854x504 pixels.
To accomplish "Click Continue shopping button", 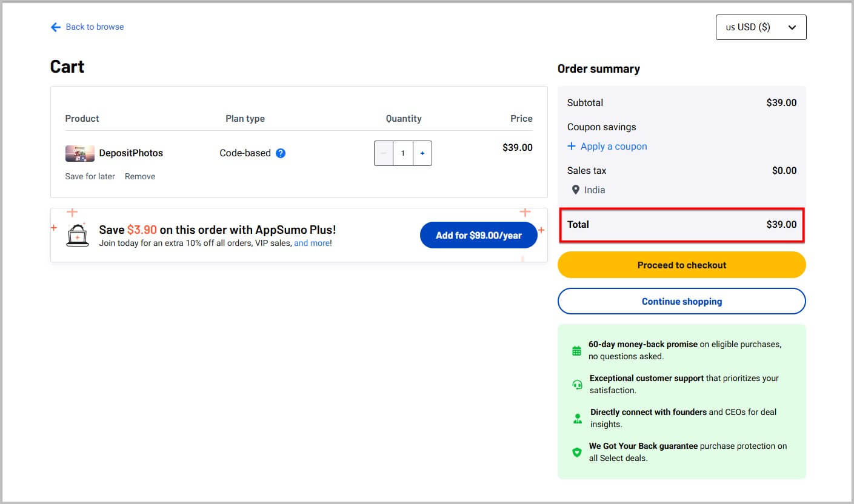I will [x=681, y=302].
